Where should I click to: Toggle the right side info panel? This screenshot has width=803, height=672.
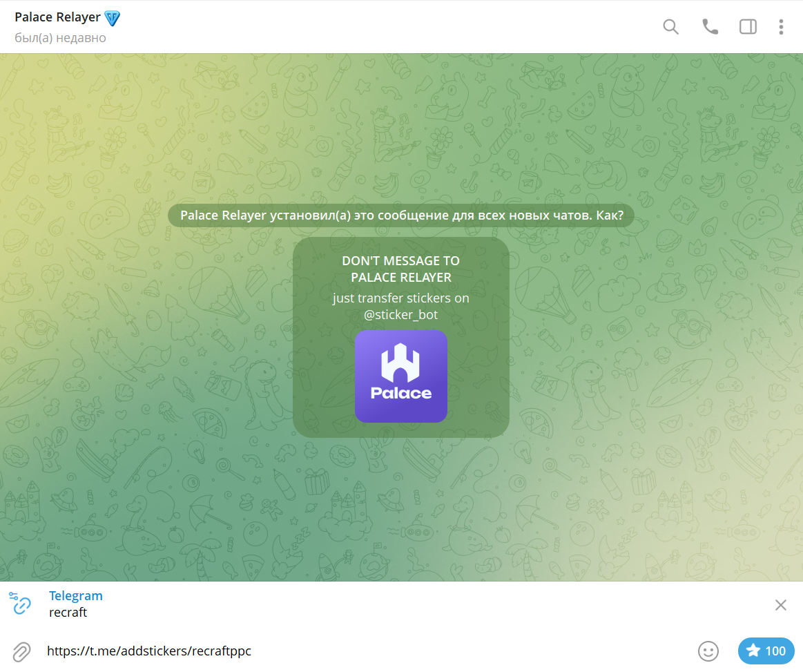coord(748,27)
